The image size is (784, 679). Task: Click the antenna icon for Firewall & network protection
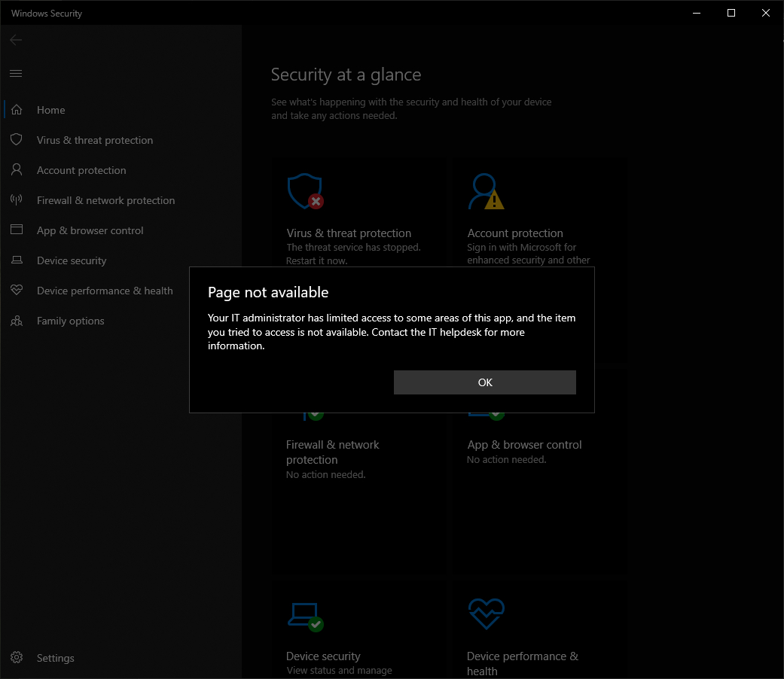17,199
